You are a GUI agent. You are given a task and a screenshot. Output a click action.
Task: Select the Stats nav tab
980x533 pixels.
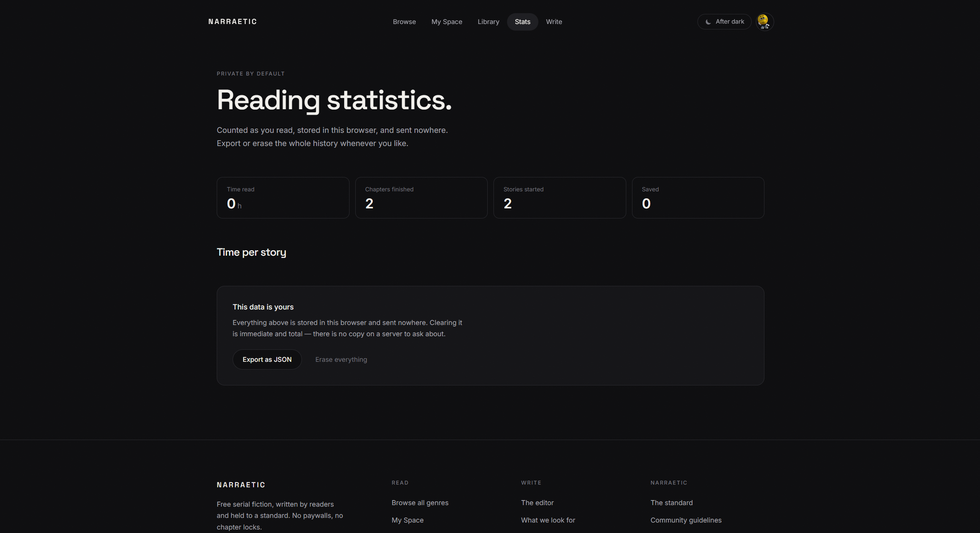click(523, 22)
